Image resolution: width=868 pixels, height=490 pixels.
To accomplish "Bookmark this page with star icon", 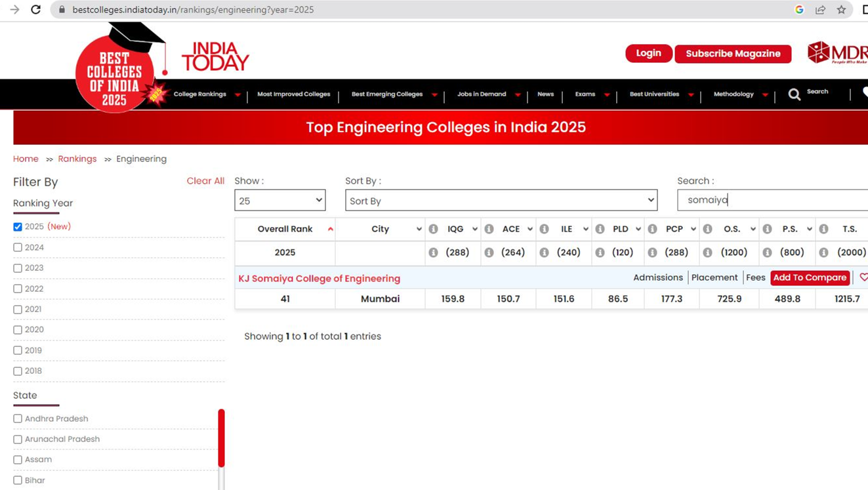I will pos(841,10).
